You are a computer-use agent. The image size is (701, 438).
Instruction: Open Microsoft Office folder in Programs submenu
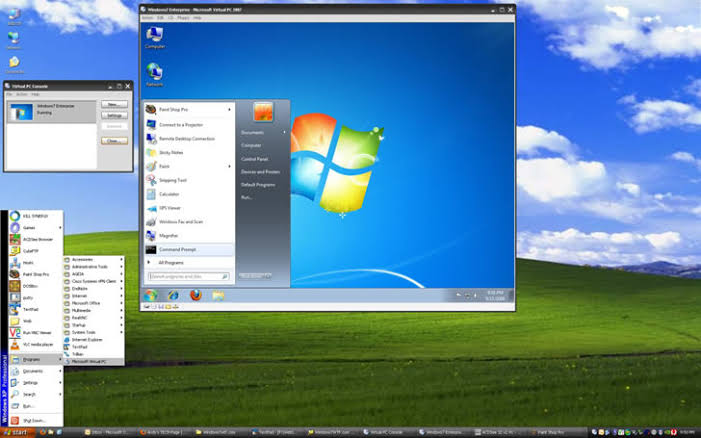click(93, 303)
